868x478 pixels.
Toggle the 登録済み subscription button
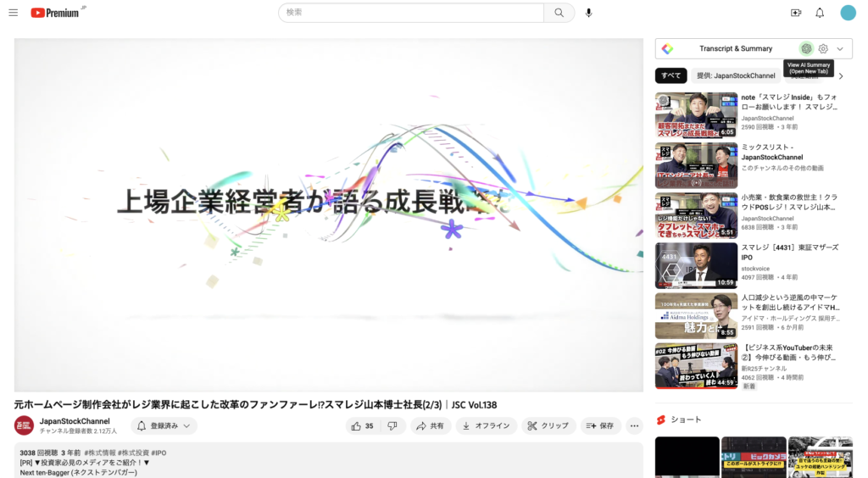coord(163,426)
